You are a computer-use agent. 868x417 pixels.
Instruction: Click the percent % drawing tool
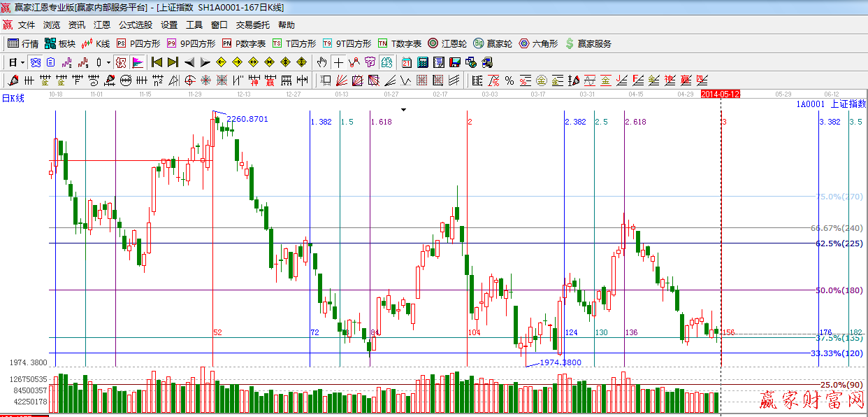pos(509,80)
